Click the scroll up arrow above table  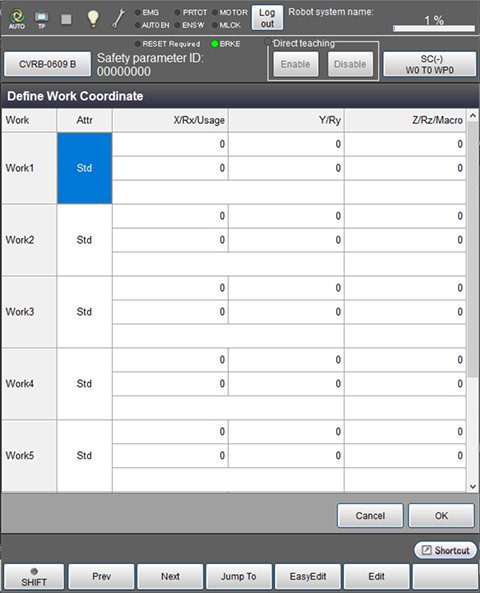pyautogui.click(x=472, y=116)
